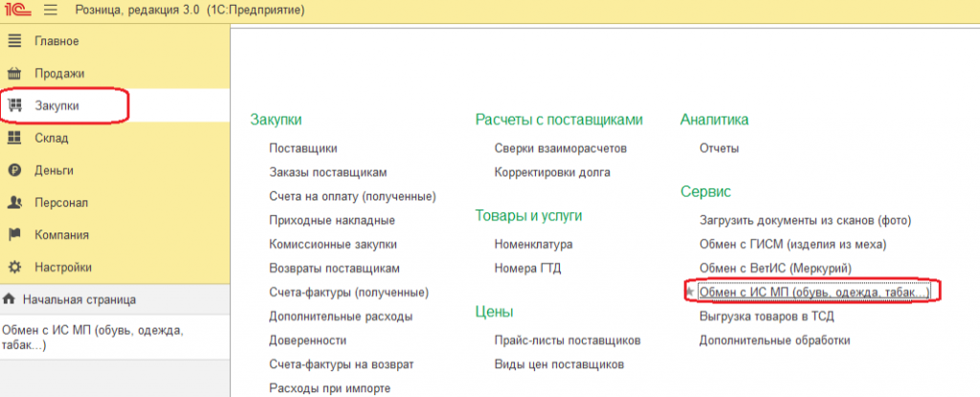Switch to open tab Обмен с ИС МП
This screenshot has height=397, width=980.
pos(115,338)
